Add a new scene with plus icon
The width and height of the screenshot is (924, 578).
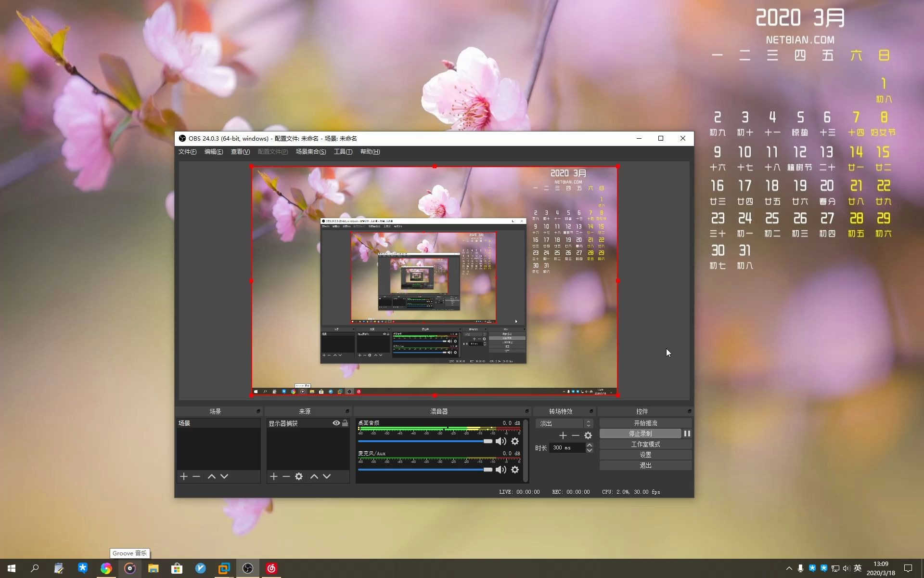coord(184,476)
